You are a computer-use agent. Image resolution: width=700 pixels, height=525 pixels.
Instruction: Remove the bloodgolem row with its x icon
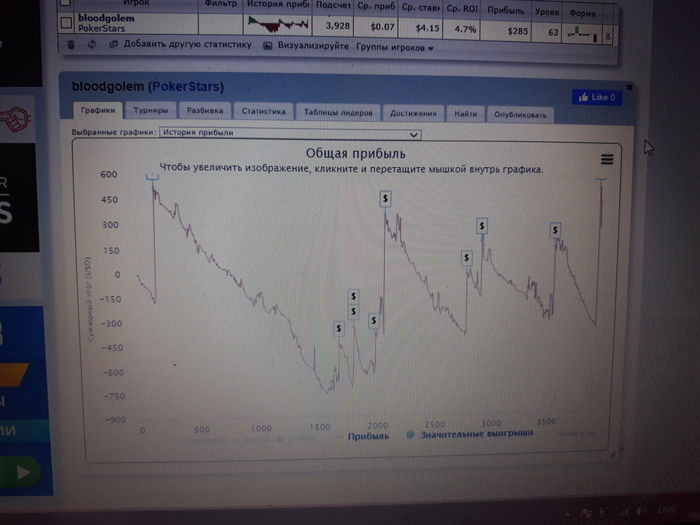(x=608, y=35)
